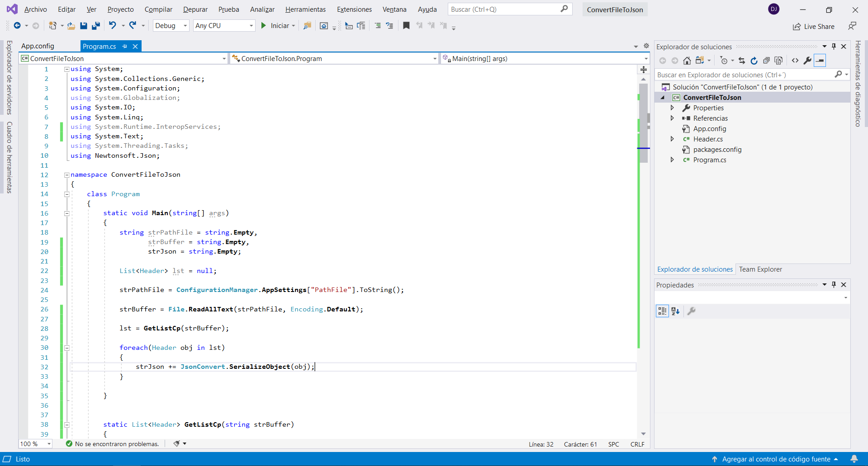
Task: Toggle auto-hide pin on Propiedades panel
Action: 834,285
